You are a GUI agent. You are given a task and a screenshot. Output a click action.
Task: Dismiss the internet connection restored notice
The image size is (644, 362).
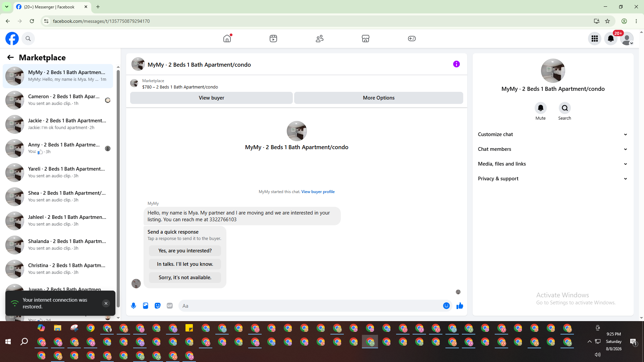pyautogui.click(x=106, y=303)
